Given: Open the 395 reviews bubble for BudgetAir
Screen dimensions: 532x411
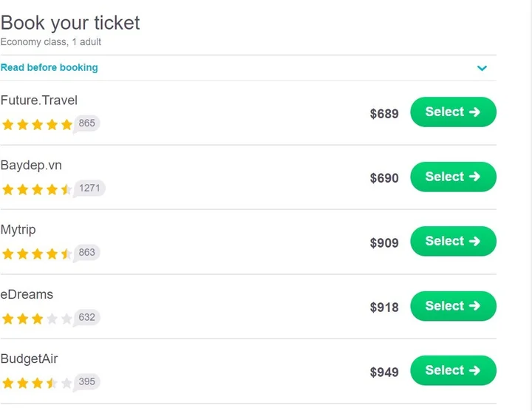Looking at the screenshot, I should point(87,381).
